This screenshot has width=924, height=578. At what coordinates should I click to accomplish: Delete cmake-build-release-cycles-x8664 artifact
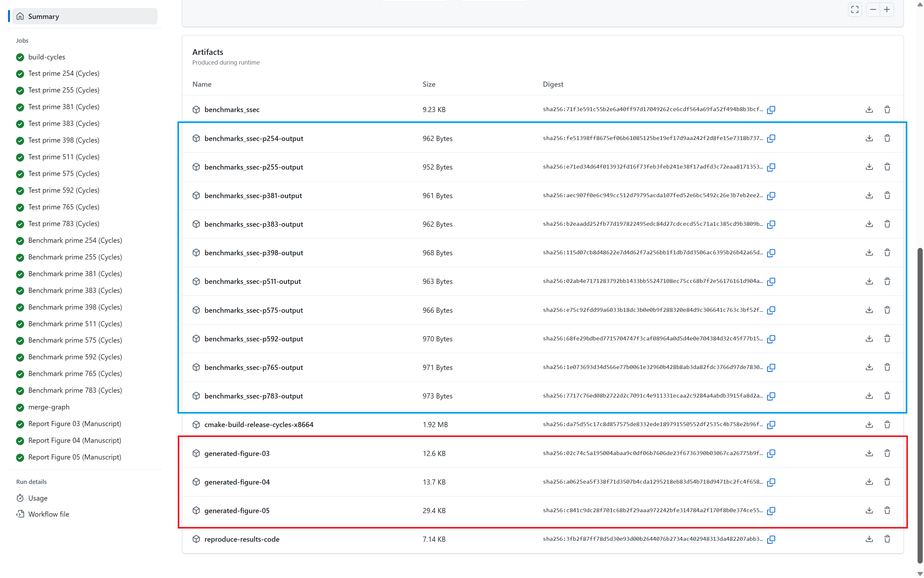click(x=887, y=425)
